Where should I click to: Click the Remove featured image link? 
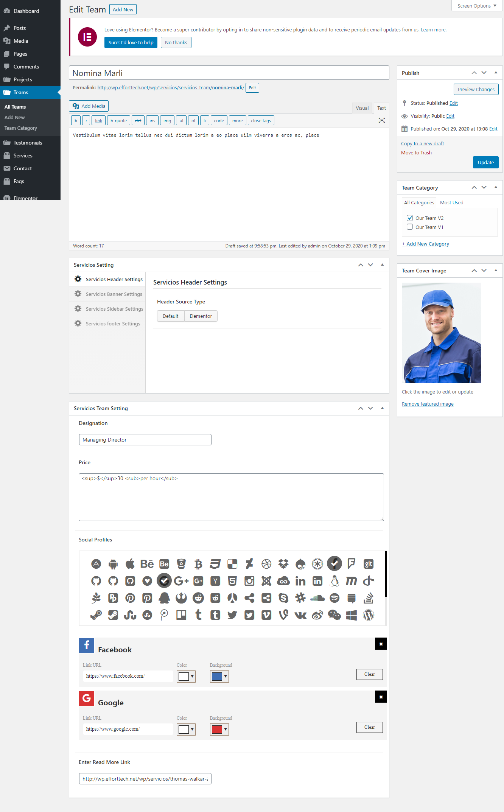pos(428,404)
